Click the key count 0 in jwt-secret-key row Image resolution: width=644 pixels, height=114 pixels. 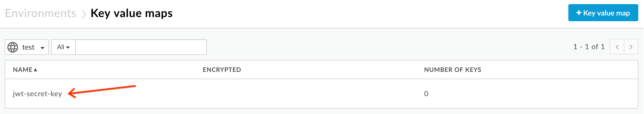point(426,94)
